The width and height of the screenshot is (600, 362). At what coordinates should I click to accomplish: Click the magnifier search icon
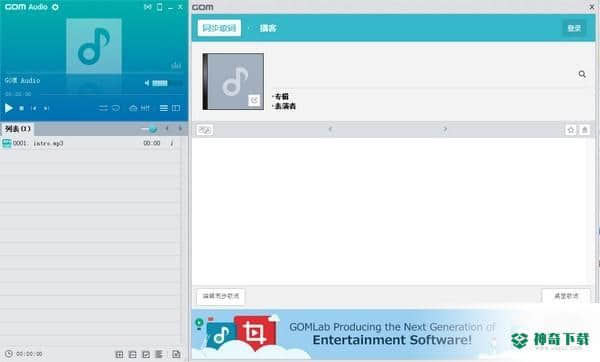click(582, 74)
